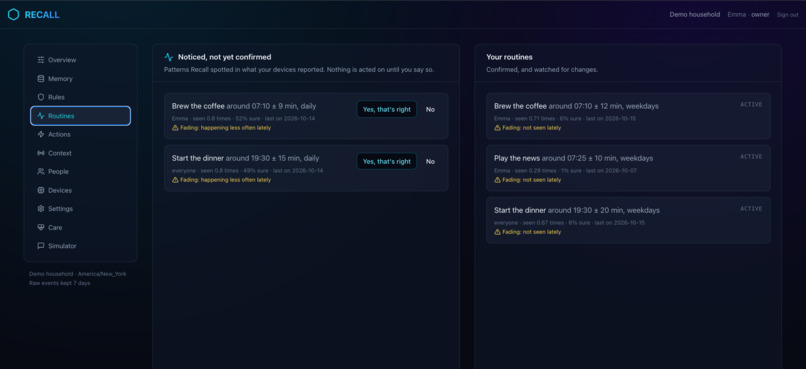Click Demo household · America/New_York footer text

(78, 274)
